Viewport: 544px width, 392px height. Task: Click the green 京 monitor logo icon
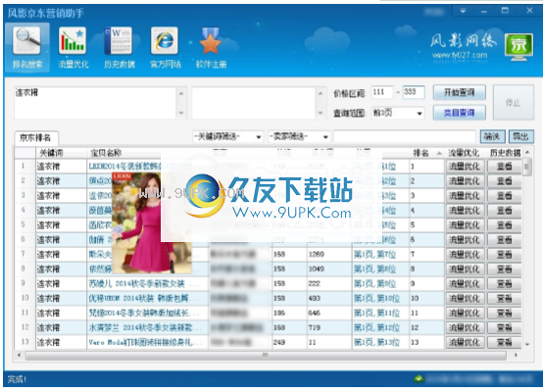coord(519,47)
